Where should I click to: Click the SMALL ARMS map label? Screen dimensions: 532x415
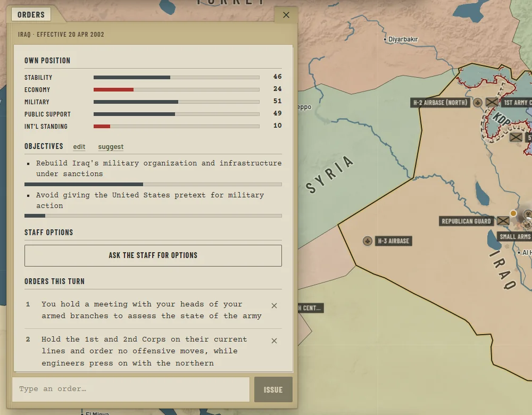[514, 237]
